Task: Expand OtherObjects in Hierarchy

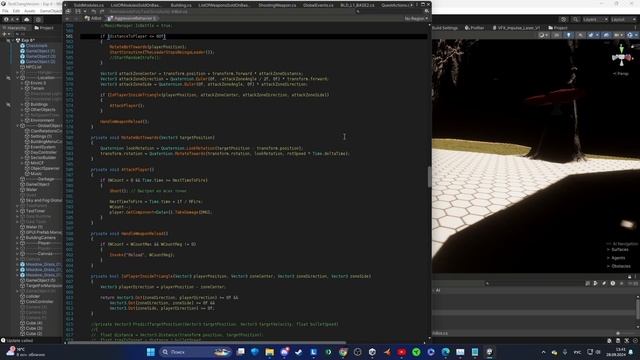Action: (22, 110)
